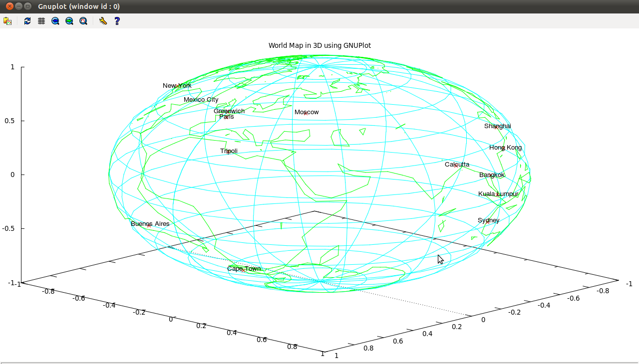Select the Kuala Lumpur label
The height and width of the screenshot is (364, 639).
click(x=498, y=193)
